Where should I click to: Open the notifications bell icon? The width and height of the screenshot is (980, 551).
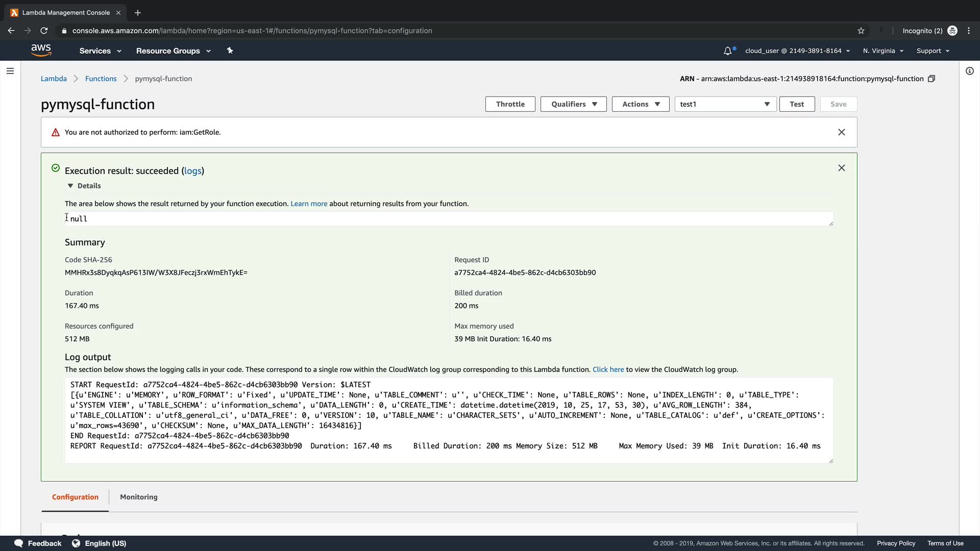727,51
